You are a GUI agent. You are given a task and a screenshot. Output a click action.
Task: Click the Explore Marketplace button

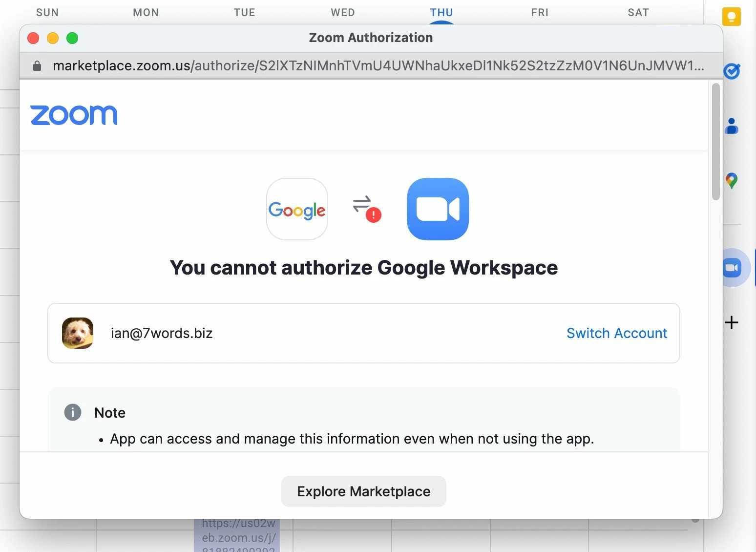point(364,491)
